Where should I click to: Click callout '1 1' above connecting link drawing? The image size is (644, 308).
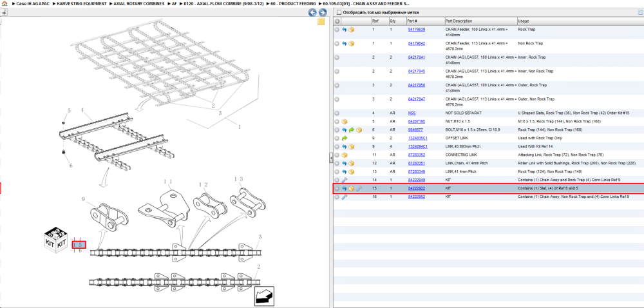point(167,182)
